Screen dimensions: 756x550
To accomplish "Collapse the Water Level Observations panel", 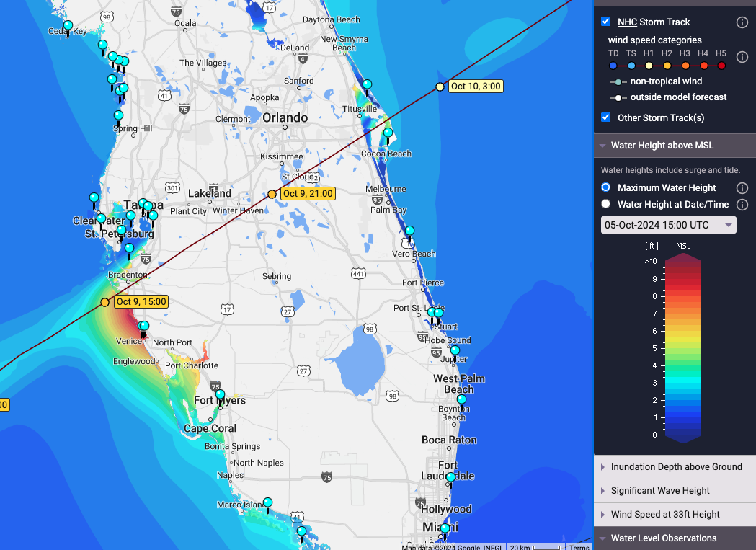I will click(601, 538).
